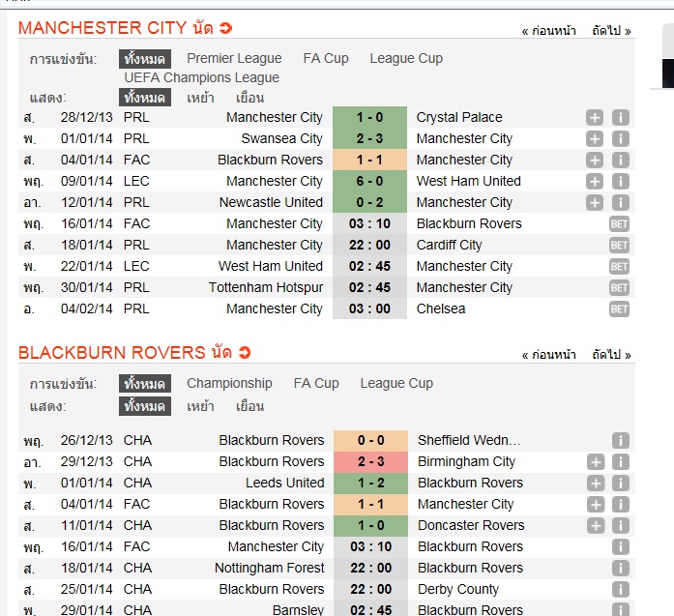The width and height of the screenshot is (674, 616).
Task: Select the Premier League competition filter
Action: [x=234, y=58]
